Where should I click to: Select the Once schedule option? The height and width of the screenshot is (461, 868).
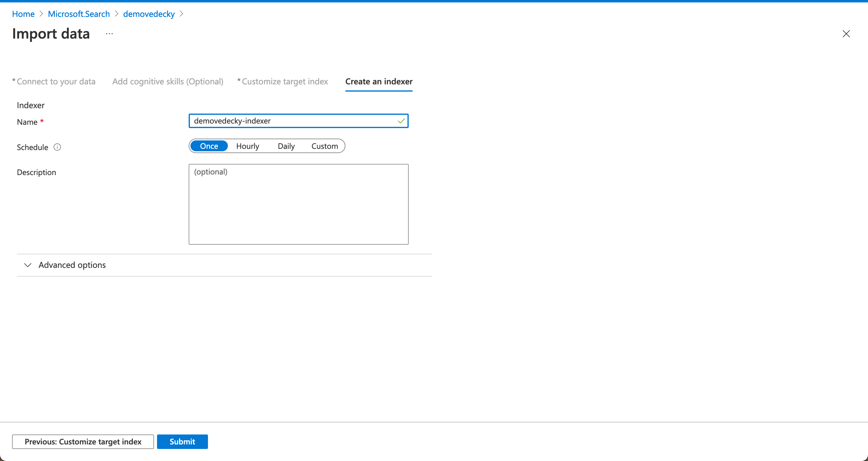[209, 146]
